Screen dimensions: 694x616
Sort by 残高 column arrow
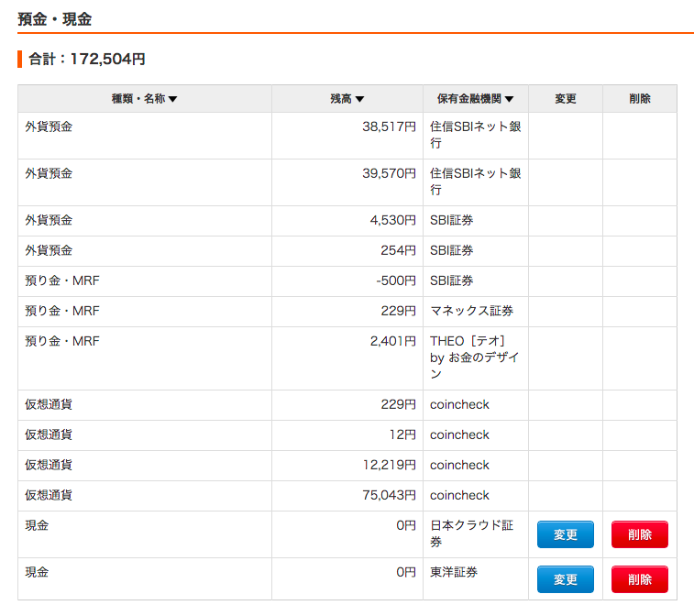click(359, 99)
